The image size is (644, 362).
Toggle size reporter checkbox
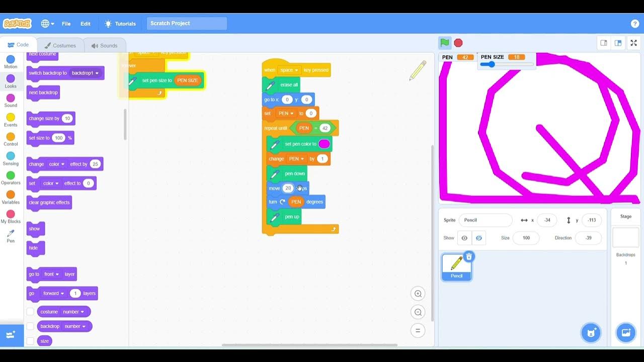(x=30, y=341)
